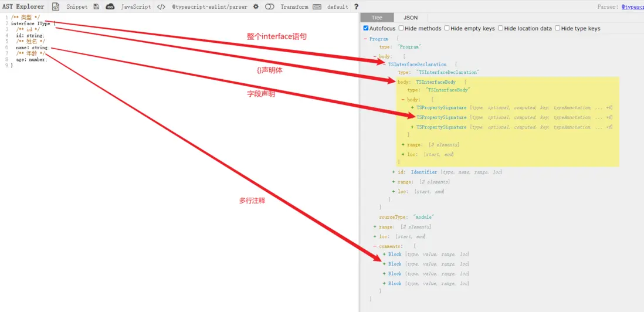644x312 pixels.
Task: Open the JavaScript language menu
Action: 135,6
